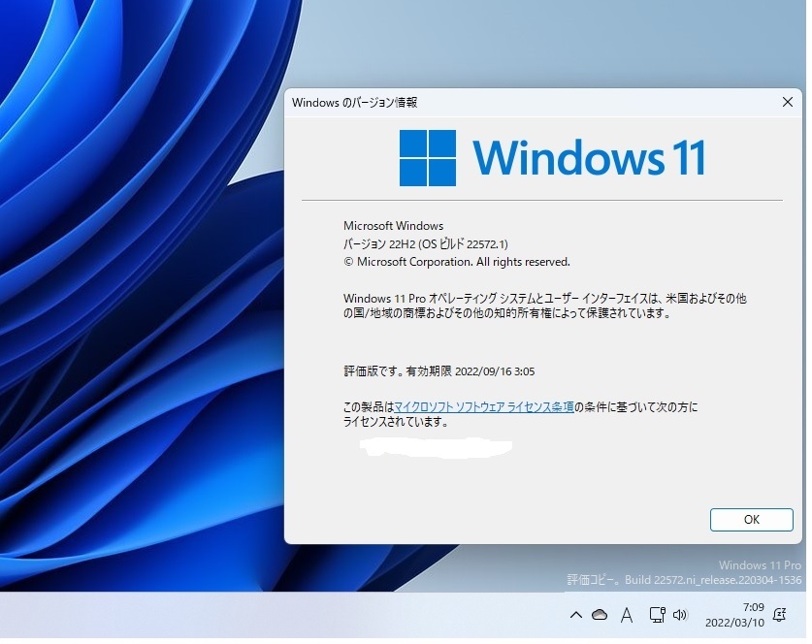Open the network status tray icon
The image size is (812, 644).
tap(657, 615)
